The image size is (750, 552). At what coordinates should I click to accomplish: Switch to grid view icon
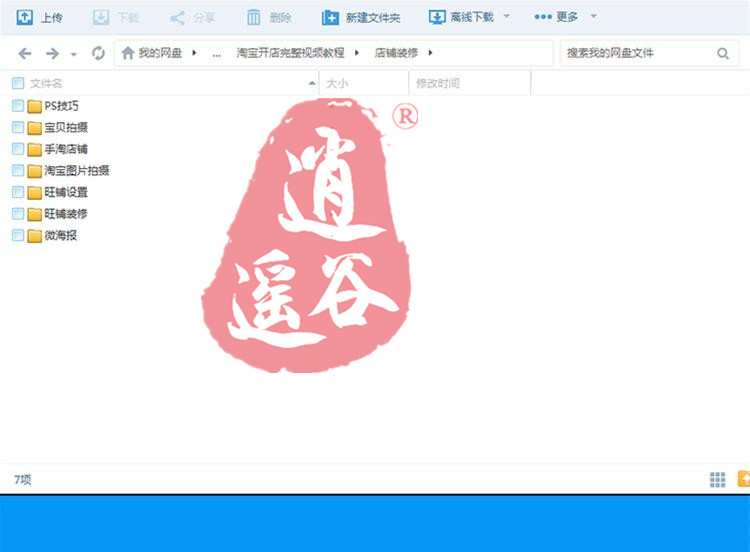coord(717,479)
